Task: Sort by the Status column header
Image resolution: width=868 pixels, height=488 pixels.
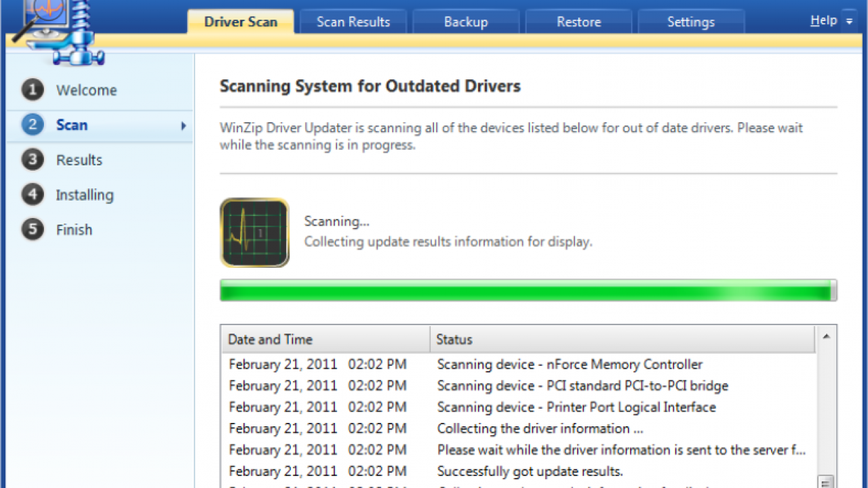Action: [x=623, y=340]
